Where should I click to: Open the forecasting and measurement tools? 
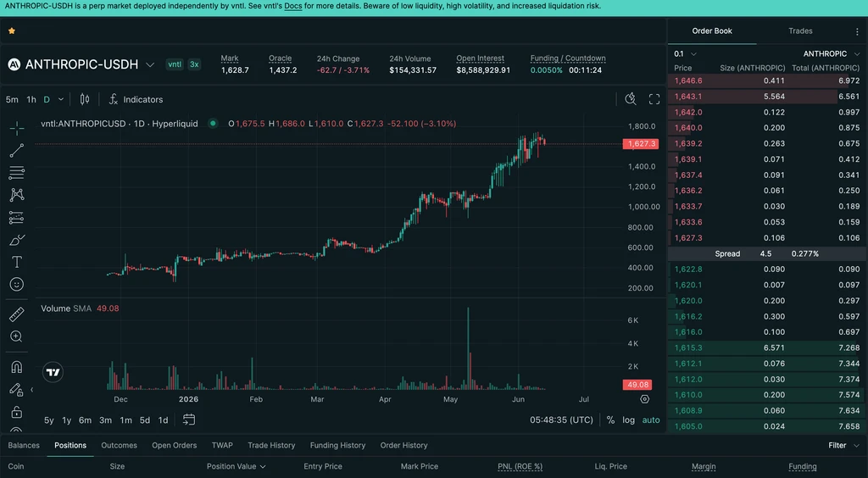click(x=17, y=218)
